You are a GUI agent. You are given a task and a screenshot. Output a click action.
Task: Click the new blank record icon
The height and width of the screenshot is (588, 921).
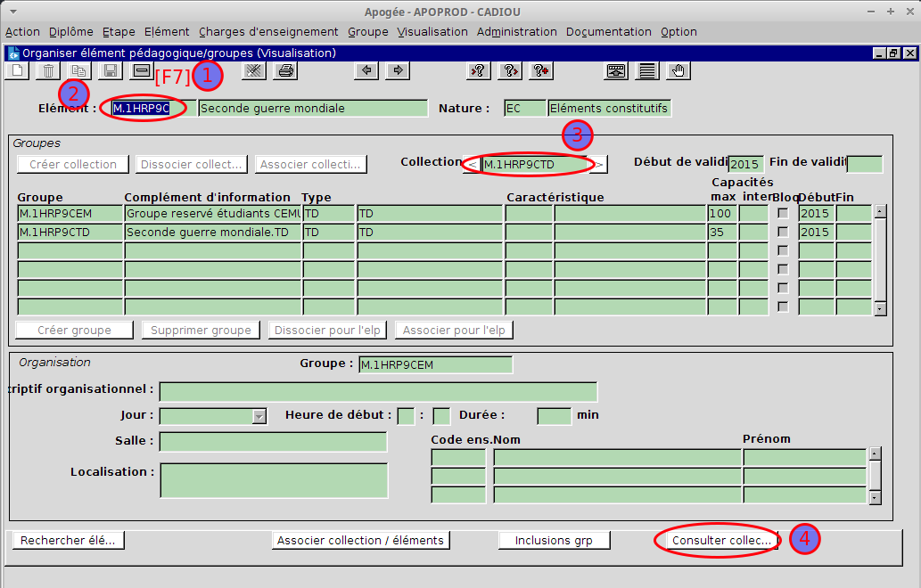(16, 71)
